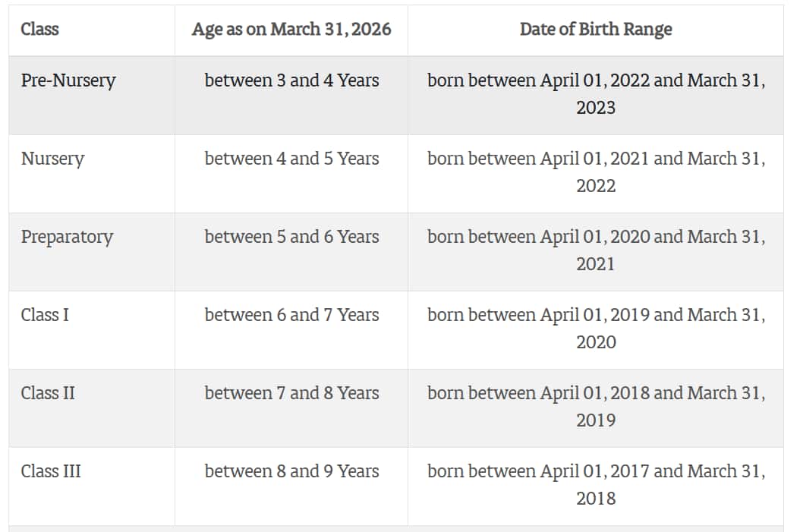800x532 pixels.
Task: Select the Nursery class cell
Action: 52,159
